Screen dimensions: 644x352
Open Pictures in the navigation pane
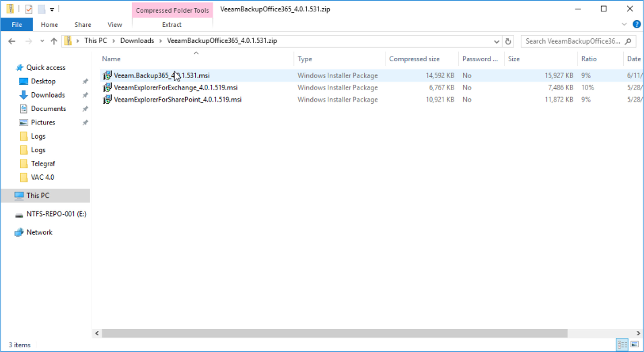42,122
